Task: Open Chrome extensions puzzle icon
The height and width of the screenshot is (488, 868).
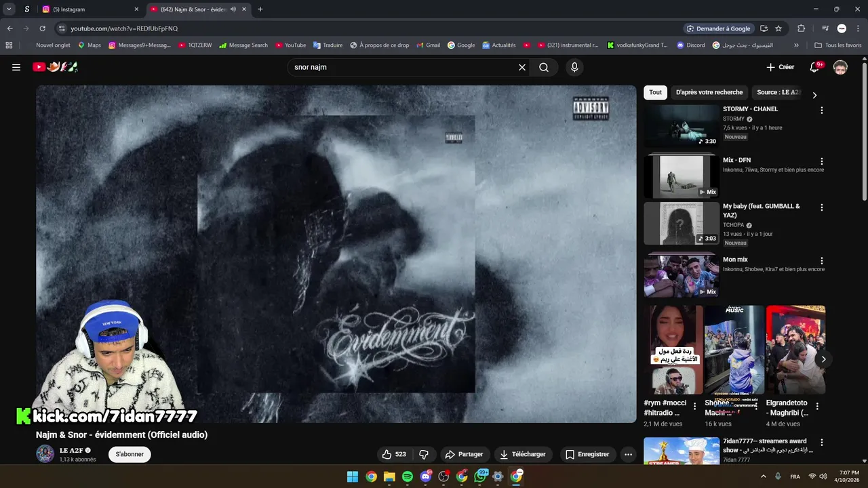Action: [801, 28]
